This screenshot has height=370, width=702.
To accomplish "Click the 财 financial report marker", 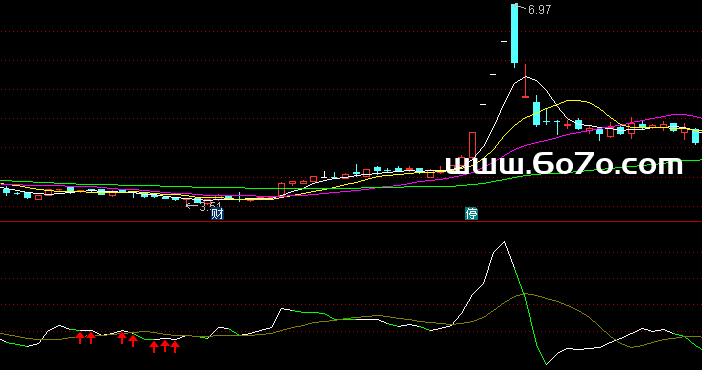I will coord(217,214).
